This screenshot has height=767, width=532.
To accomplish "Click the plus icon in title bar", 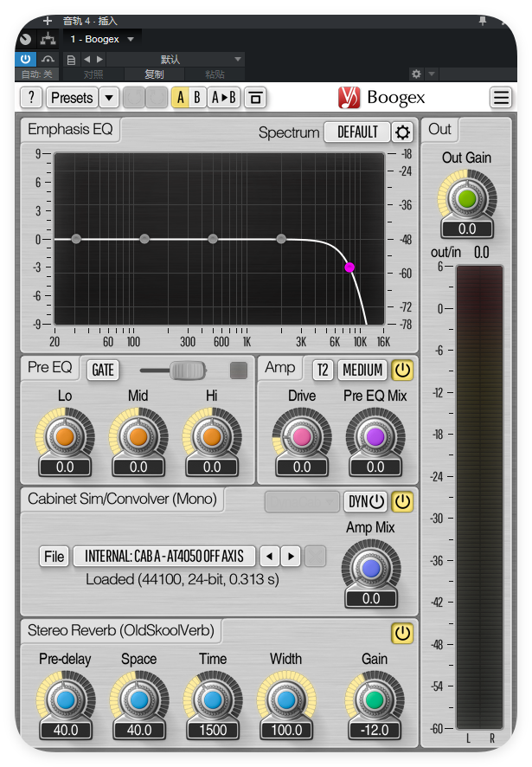I will [48, 21].
